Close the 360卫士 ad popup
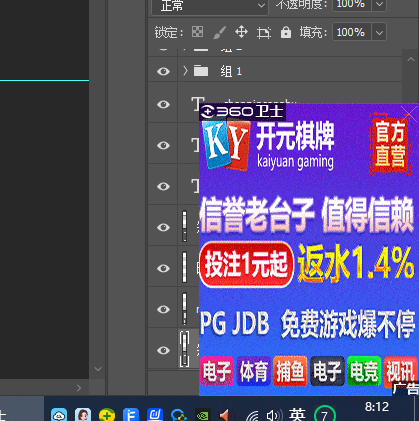 pyautogui.click(x=410, y=113)
